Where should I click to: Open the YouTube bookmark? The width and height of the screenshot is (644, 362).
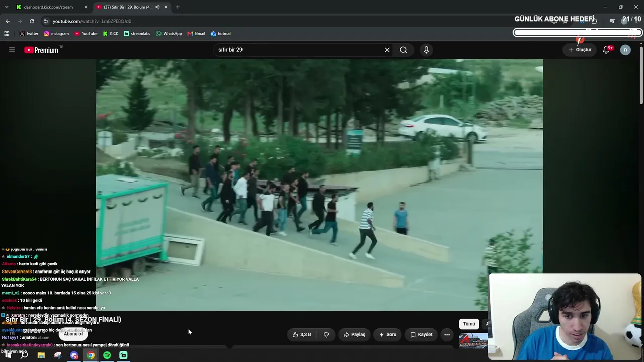86,34
